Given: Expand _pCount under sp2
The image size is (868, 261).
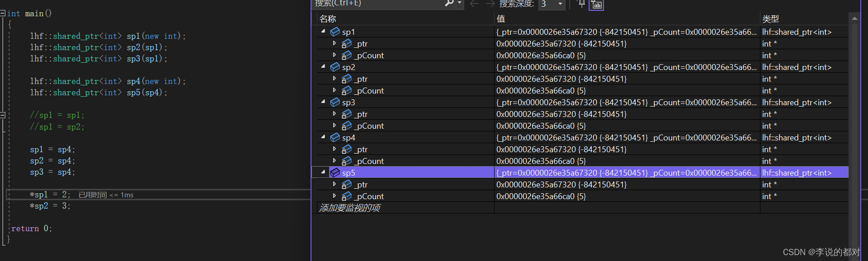Looking at the screenshot, I should pyautogui.click(x=335, y=90).
